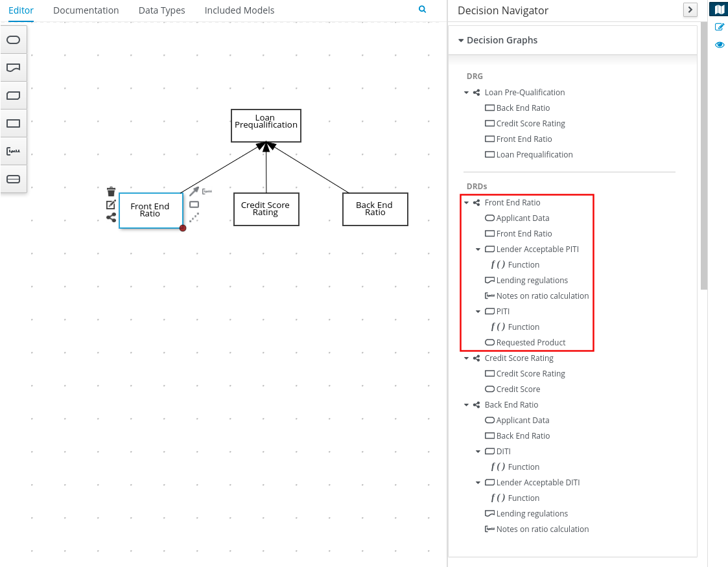Click the edit pencil icon beside Front End Ratio

pyautogui.click(x=111, y=205)
